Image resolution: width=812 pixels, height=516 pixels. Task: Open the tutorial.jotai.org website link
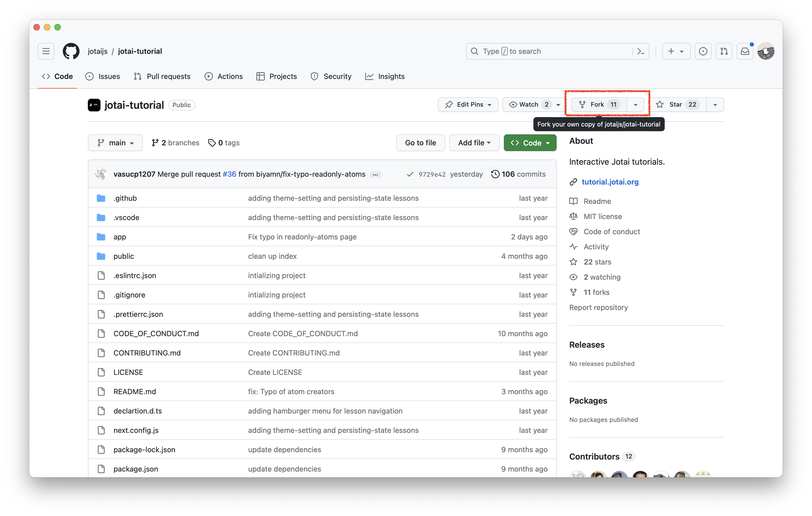pos(610,182)
